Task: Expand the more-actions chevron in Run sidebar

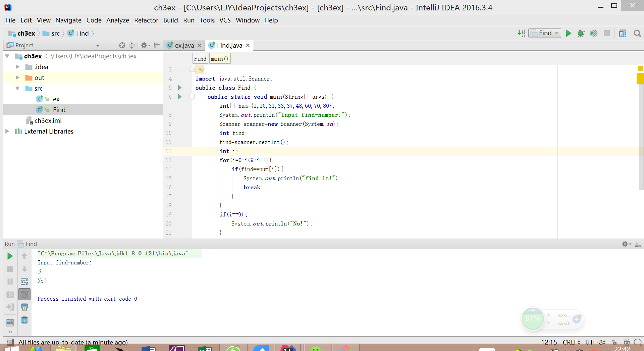Action: click(10, 332)
